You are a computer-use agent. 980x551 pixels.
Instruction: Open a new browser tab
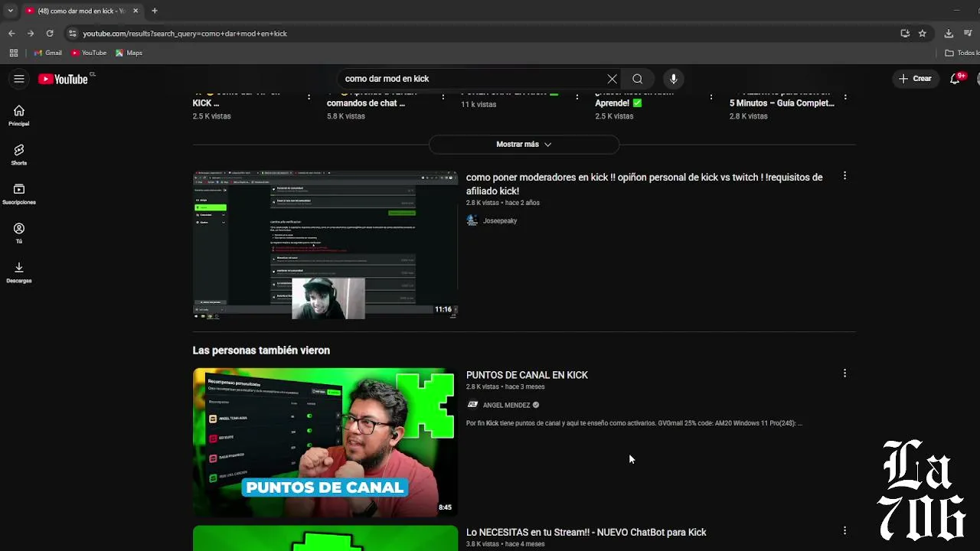coord(155,11)
